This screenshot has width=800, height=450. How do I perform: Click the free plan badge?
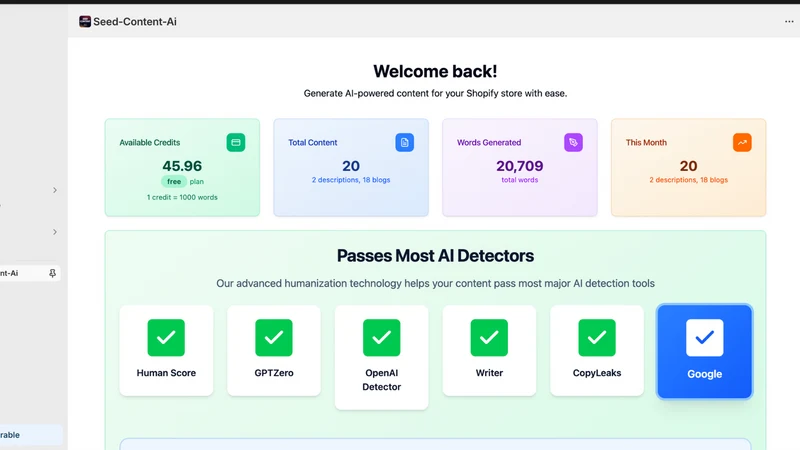coord(174,182)
